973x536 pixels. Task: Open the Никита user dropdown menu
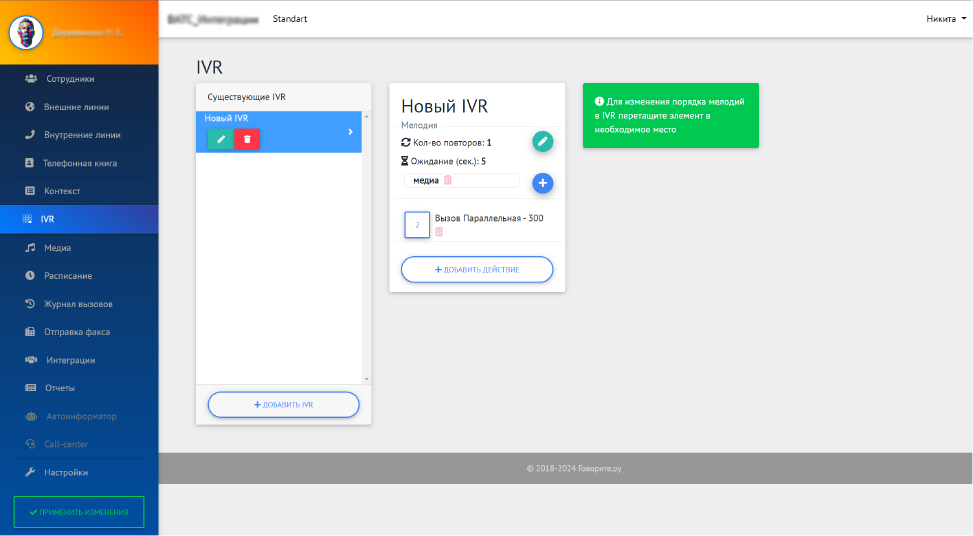pyautogui.click(x=946, y=19)
